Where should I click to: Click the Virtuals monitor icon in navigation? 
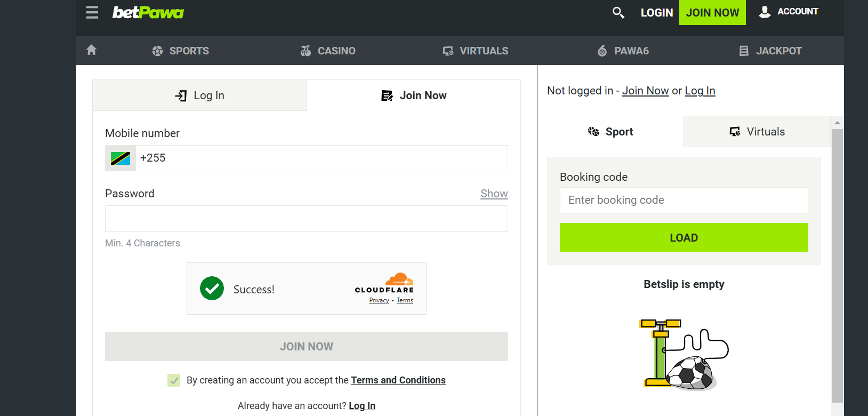448,51
